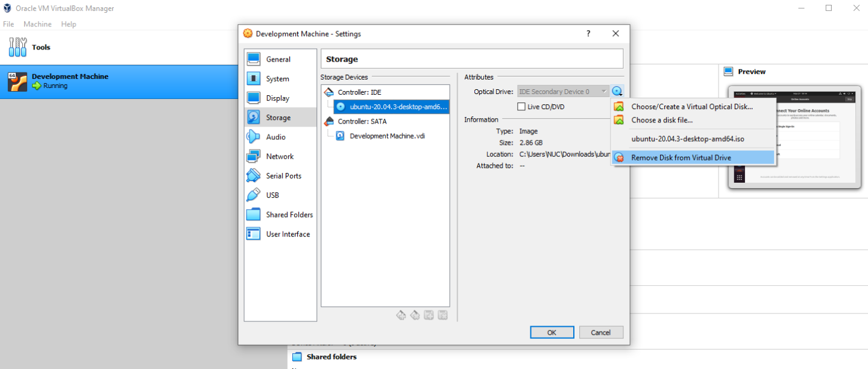868x369 pixels.
Task: Open the Audio settings category
Action: [x=280, y=137]
